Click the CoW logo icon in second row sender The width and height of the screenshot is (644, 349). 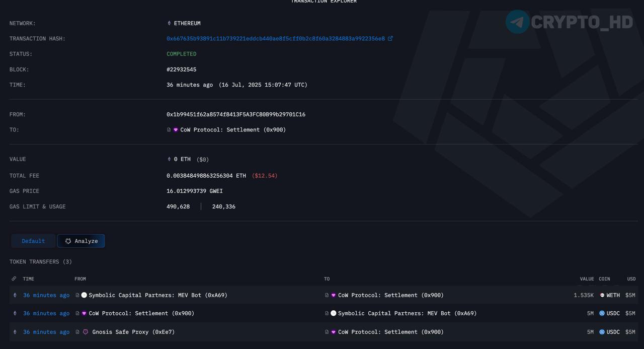point(84,313)
